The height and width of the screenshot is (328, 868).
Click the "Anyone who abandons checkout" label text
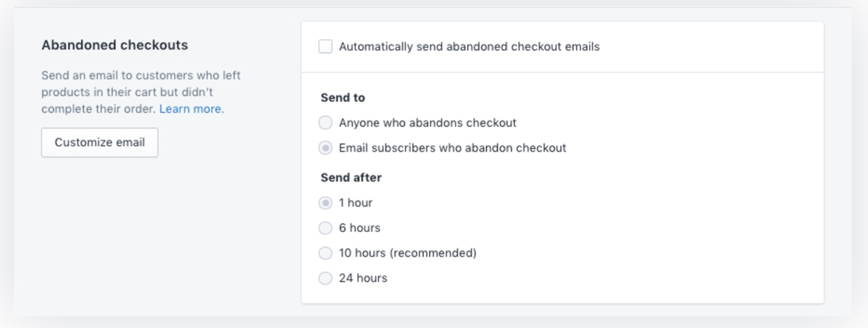tap(427, 123)
